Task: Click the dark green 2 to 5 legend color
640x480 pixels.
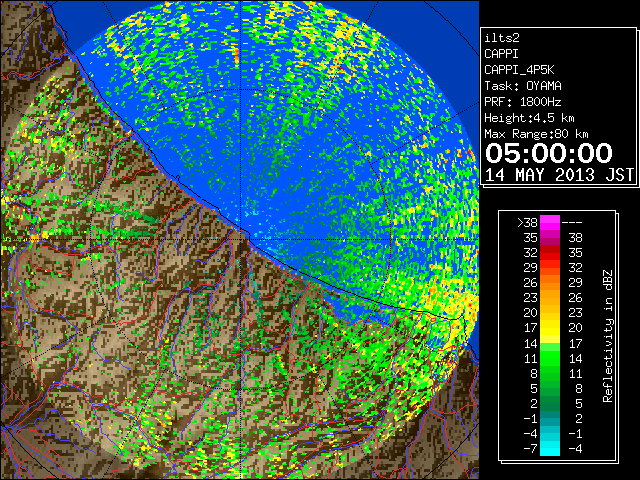Action: coord(550,403)
